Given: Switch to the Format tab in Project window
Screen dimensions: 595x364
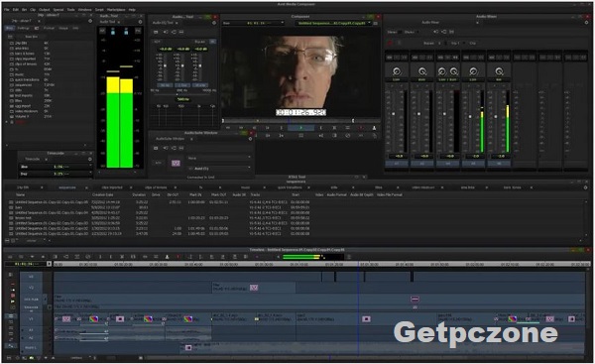Looking at the screenshot, I should (x=49, y=28).
